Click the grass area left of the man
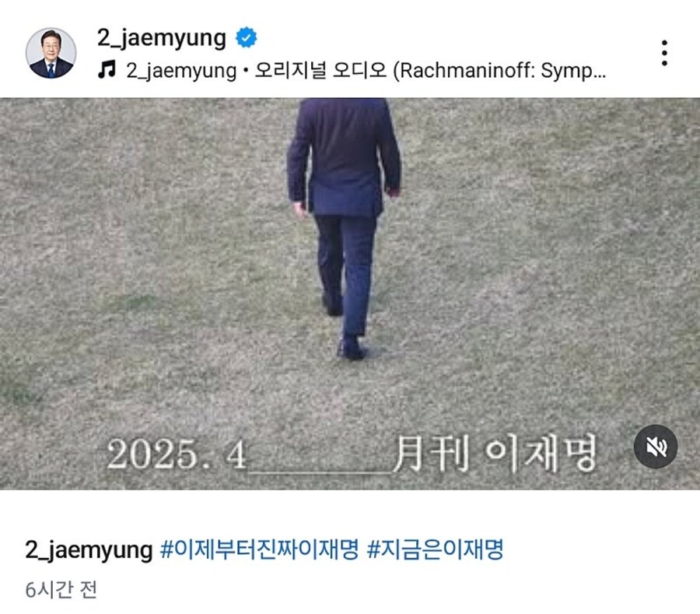Screen dimensions: 700x614 point(143,259)
